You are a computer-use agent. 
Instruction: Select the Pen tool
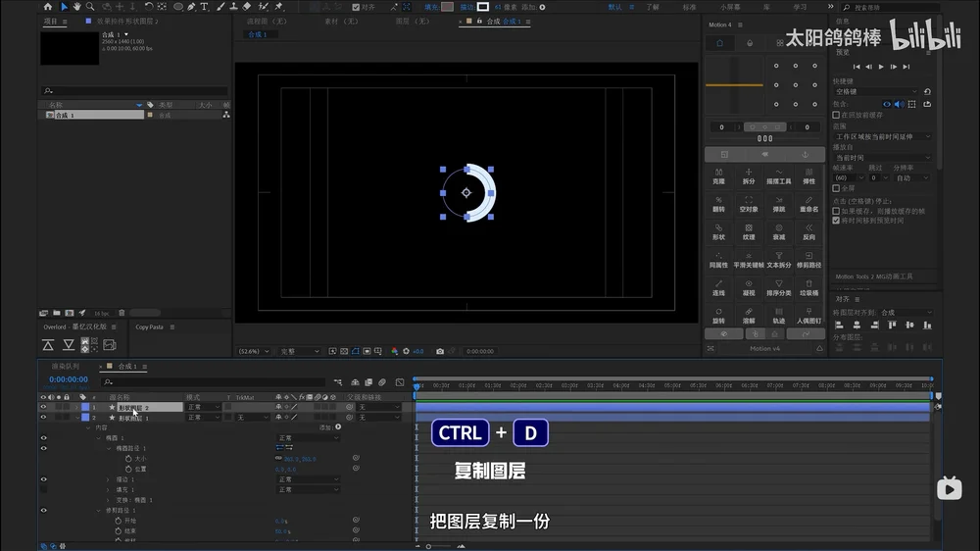point(191,7)
